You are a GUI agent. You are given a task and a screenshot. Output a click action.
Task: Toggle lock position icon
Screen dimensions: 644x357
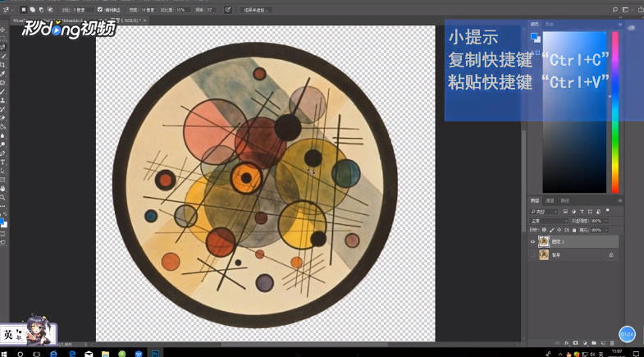point(559,230)
